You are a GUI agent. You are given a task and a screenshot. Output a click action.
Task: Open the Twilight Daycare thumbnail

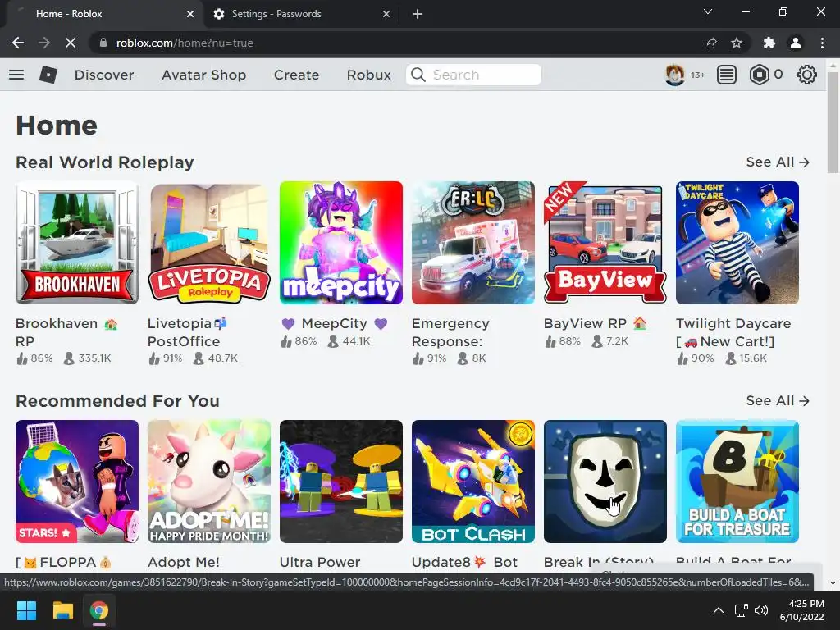point(737,243)
